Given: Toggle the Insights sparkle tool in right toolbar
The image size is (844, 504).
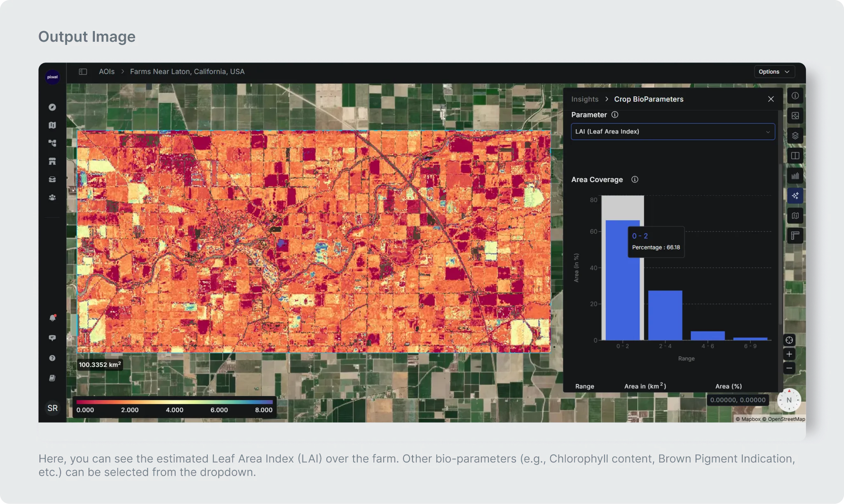Looking at the screenshot, I should (795, 196).
